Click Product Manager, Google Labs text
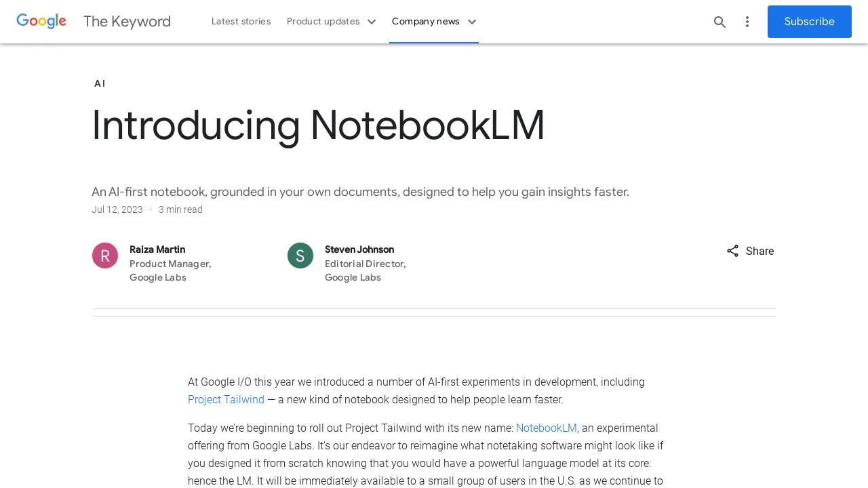Screen dimensions: 868x488 (x=170, y=270)
